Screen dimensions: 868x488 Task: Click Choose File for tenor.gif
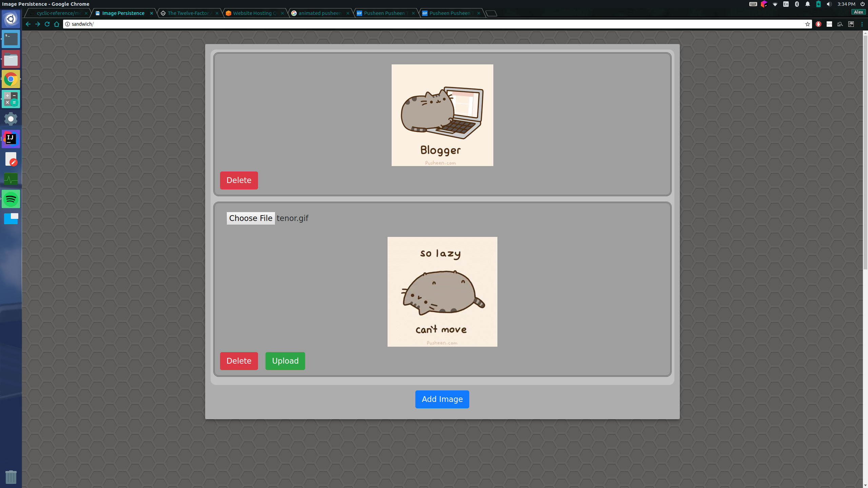pos(251,218)
